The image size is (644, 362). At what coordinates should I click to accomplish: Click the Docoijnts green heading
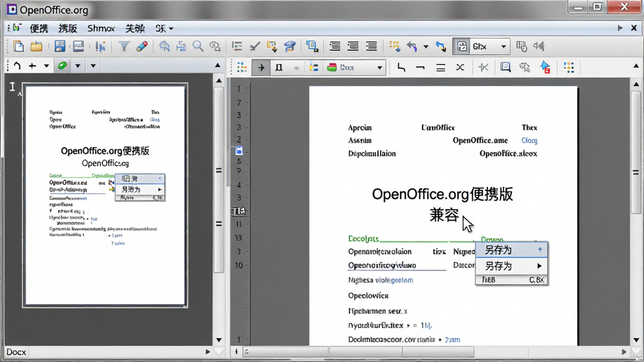tap(364, 238)
